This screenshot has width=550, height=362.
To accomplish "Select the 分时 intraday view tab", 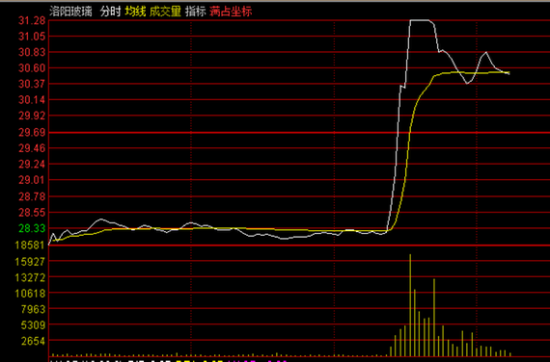I will tap(110, 12).
